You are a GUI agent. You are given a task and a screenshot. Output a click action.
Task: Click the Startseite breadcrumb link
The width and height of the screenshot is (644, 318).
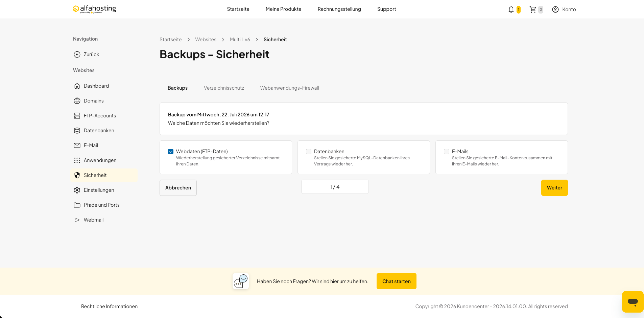click(170, 40)
